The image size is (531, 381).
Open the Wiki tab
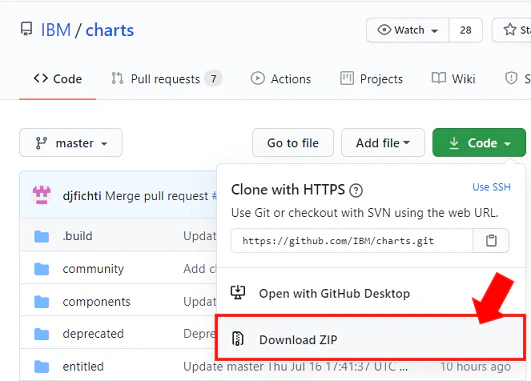(453, 79)
